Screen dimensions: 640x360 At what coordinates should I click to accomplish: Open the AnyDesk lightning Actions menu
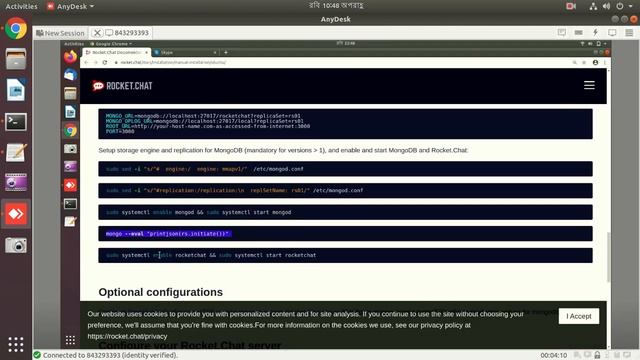pyautogui.click(x=595, y=33)
